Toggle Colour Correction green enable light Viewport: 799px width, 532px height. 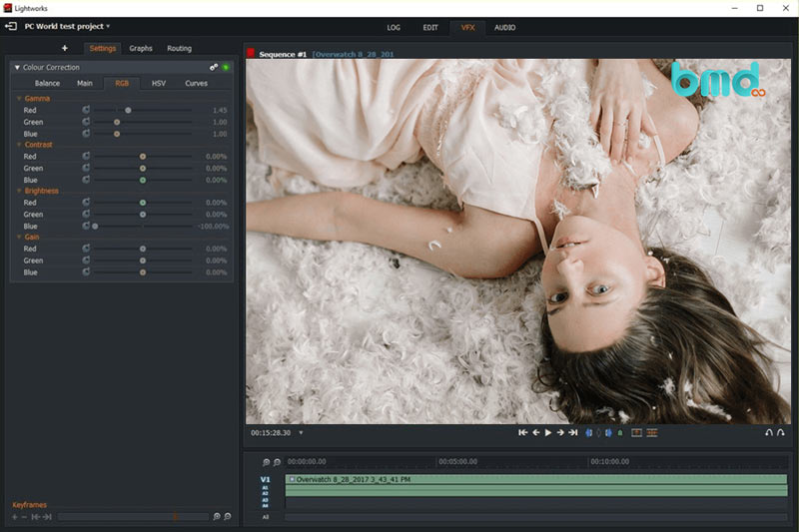click(226, 67)
